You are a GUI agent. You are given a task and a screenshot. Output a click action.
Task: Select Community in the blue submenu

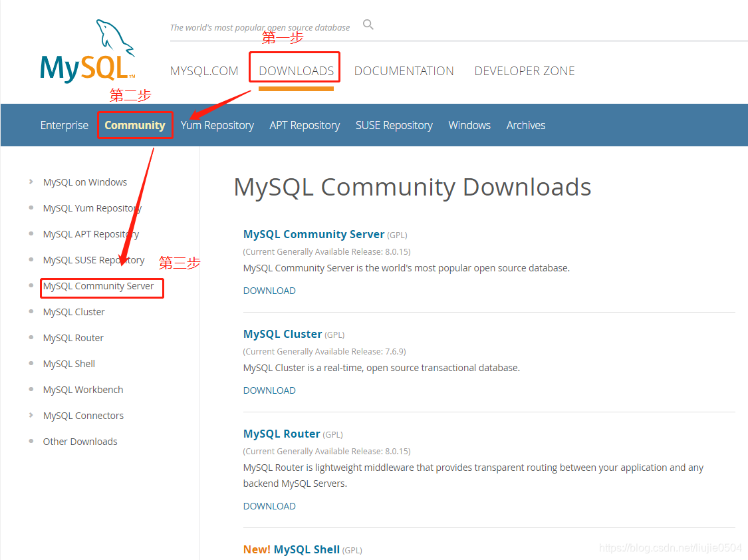click(135, 126)
